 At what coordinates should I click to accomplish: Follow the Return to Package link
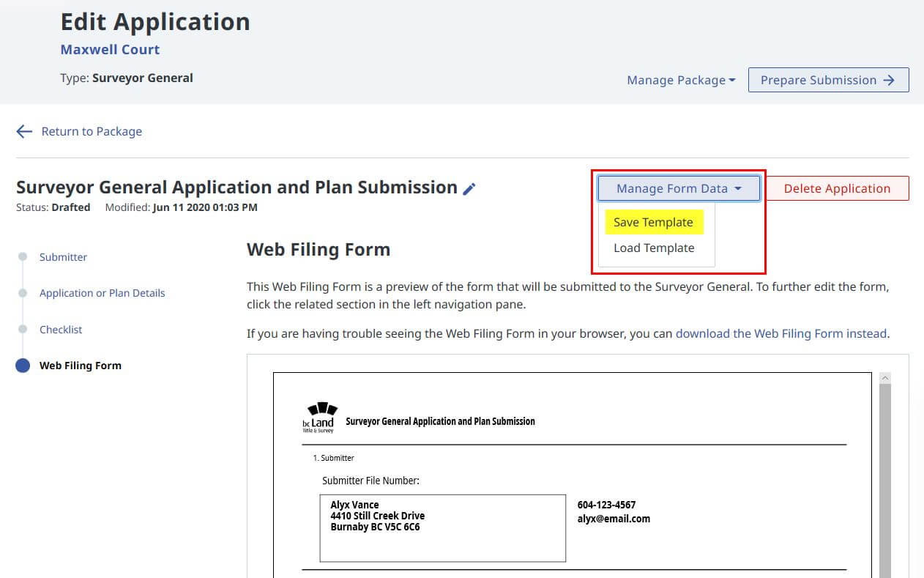92,132
